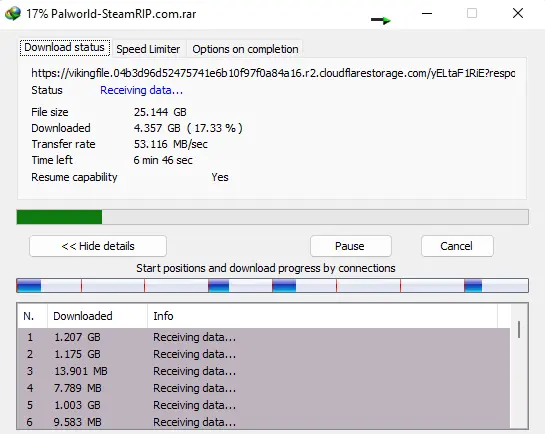545x434 pixels.
Task: Collapse the panel with Hide details button
Action: [98, 246]
